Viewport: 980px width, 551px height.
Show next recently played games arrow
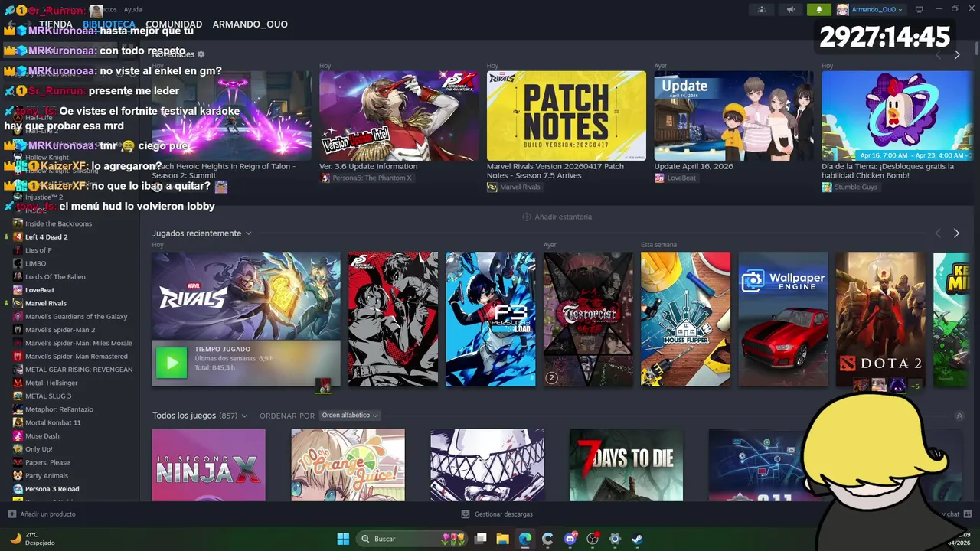point(956,233)
